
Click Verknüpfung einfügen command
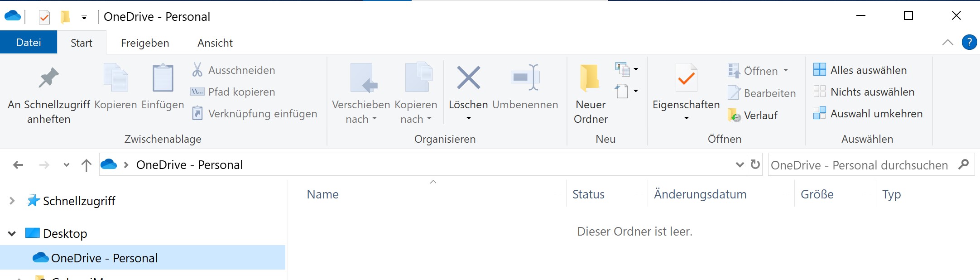click(x=254, y=113)
